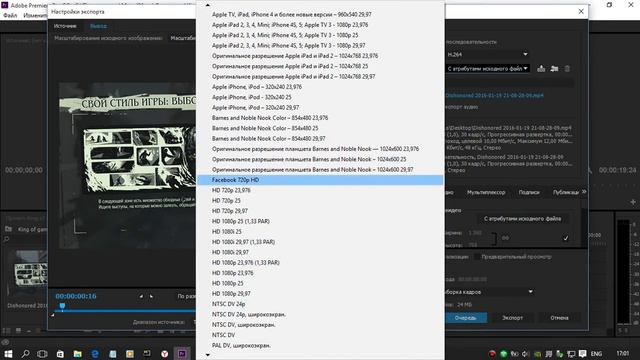Viewport: 640px width, 360px height.
Task: Click the green circular tray icon
Action: (504, 354)
